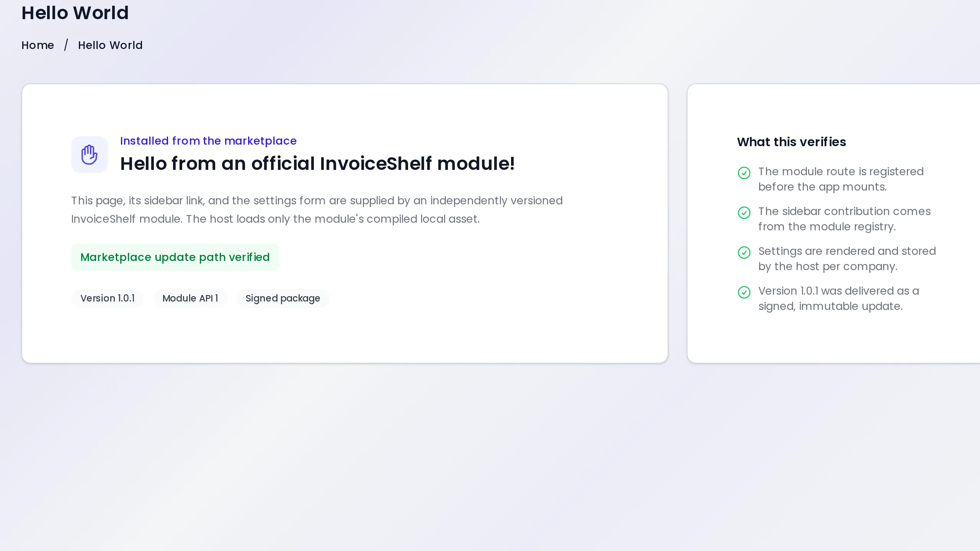Image resolution: width=980 pixels, height=551 pixels.
Task: Click check icon beside Settings are rendered item
Action: click(744, 253)
